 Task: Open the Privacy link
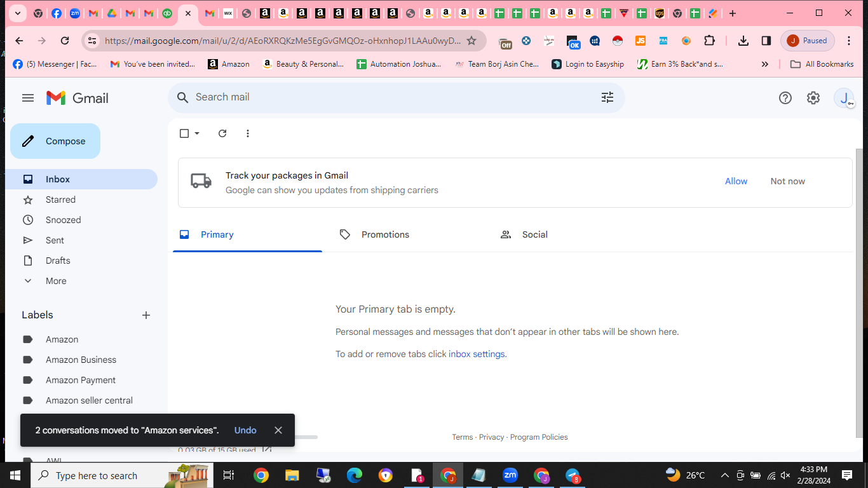pos(491,437)
